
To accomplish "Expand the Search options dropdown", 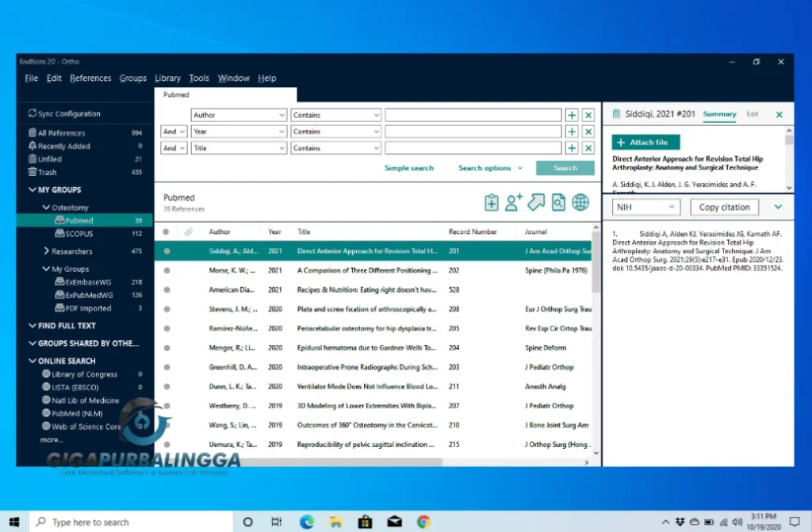I will click(x=489, y=167).
